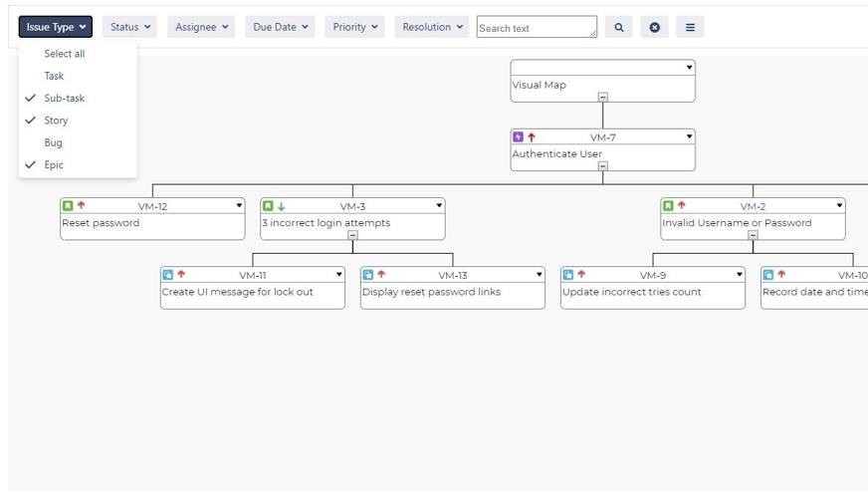Open the Status filter dropdown
Screen dimensions: 868x494
pyautogui.click(x=129, y=27)
